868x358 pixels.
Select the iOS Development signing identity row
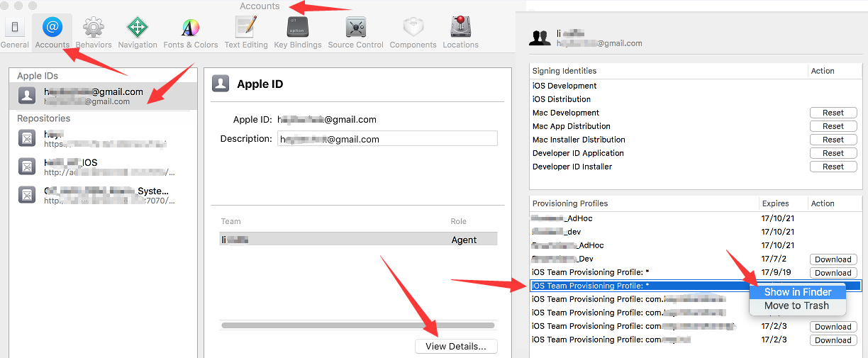click(696, 86)
